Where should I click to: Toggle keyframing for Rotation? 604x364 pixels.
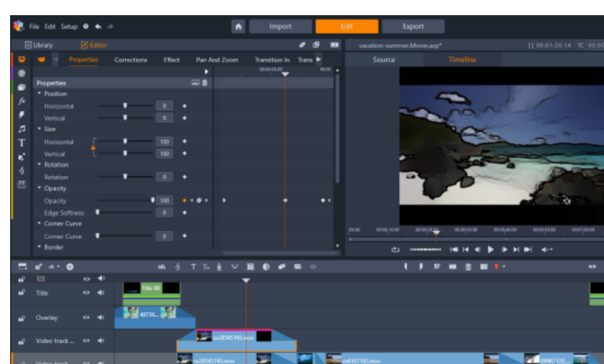click(x=184, y=177)
